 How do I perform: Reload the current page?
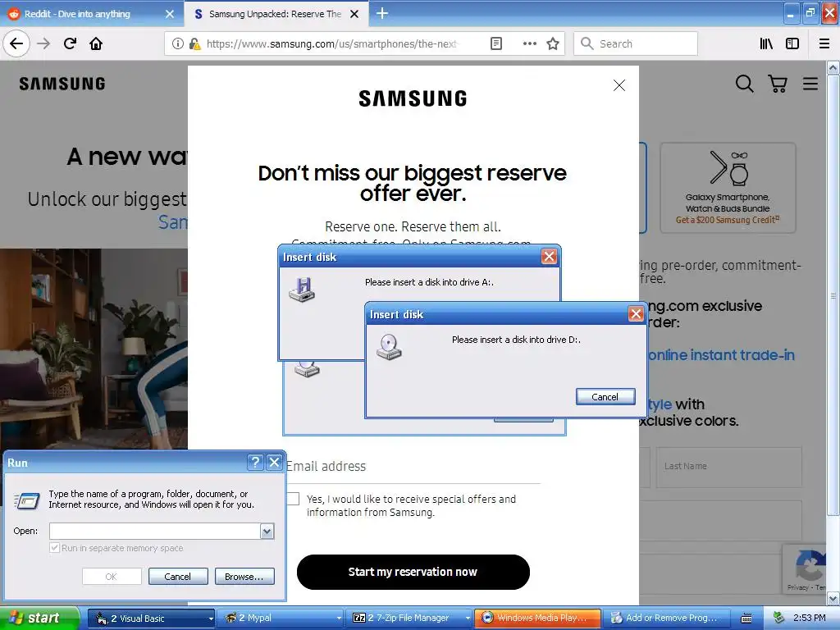point(71,43)
